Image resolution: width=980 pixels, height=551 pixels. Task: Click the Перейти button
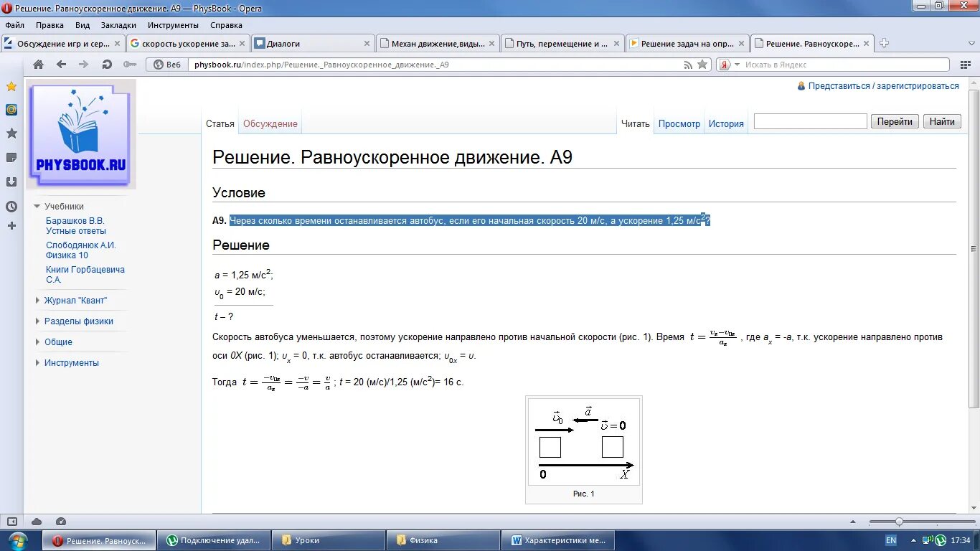(895, 122)
